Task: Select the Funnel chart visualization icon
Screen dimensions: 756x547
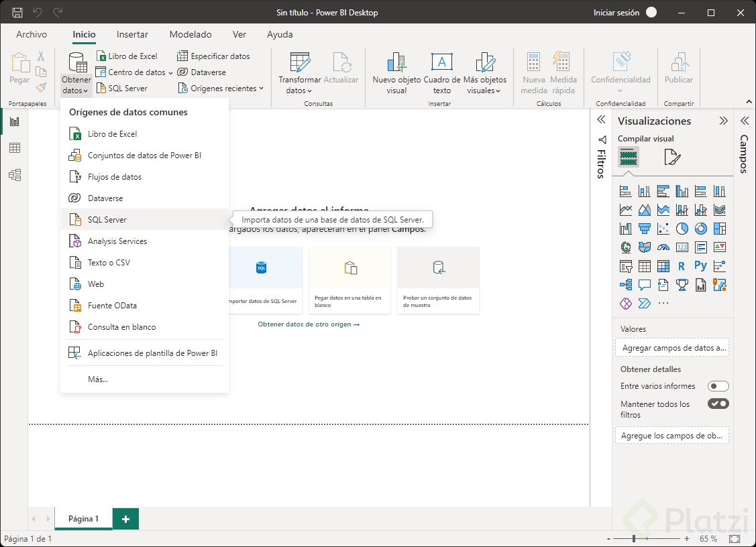Action: coord(644,229)
